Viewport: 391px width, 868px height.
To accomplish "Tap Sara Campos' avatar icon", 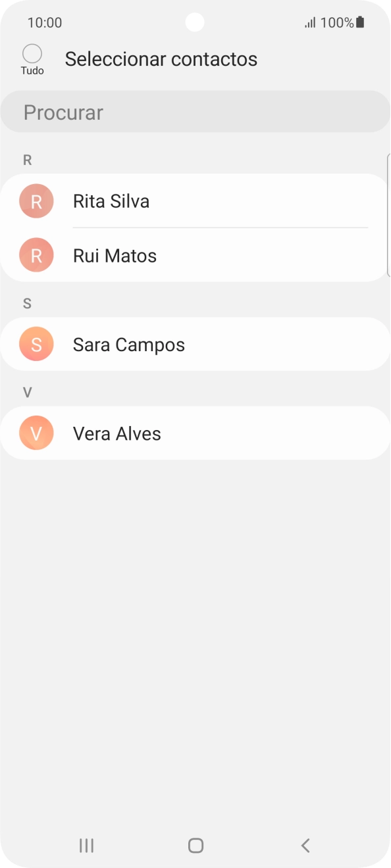I will click(36, 344).
